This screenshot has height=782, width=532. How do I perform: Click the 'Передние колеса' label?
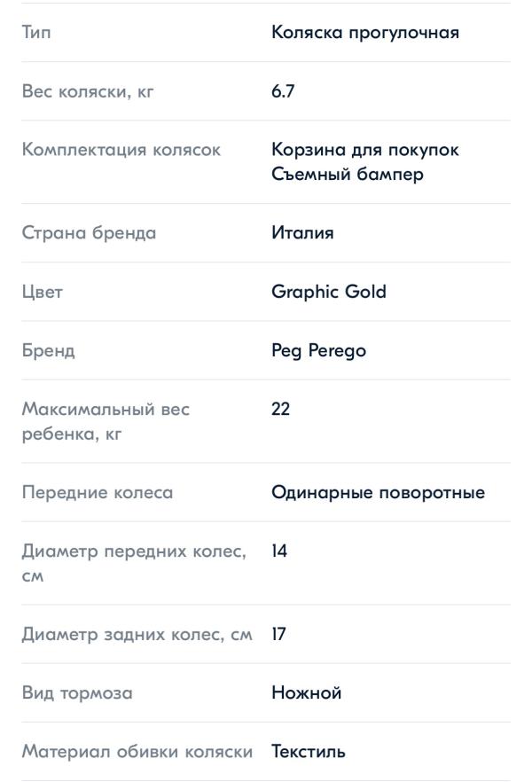coord(98,493)
